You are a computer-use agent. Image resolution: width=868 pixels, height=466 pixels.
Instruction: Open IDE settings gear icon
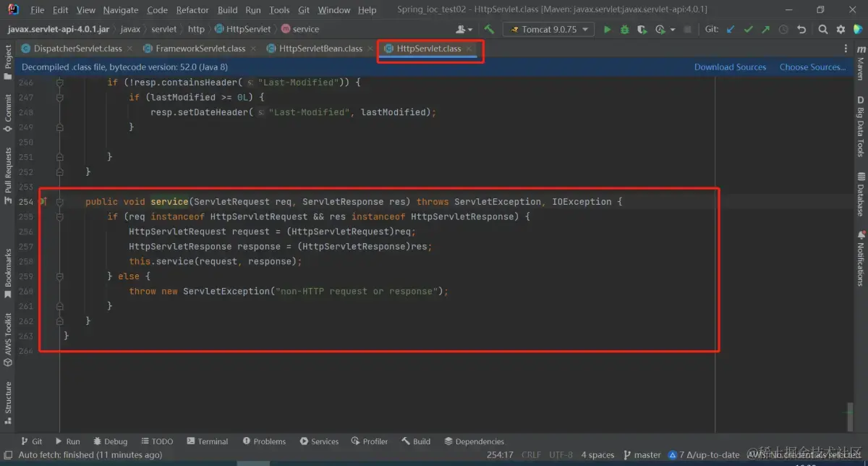click(841, 29)
